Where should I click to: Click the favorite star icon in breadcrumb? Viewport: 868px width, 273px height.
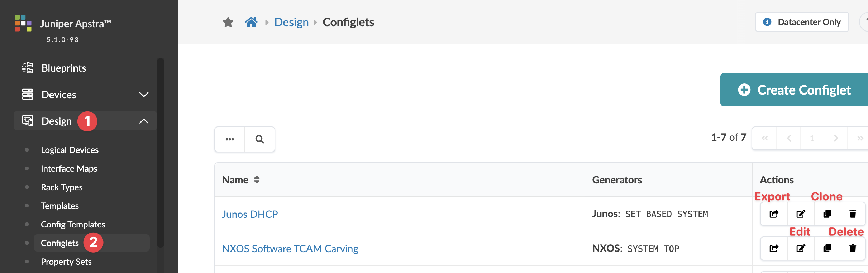point(228,22)
